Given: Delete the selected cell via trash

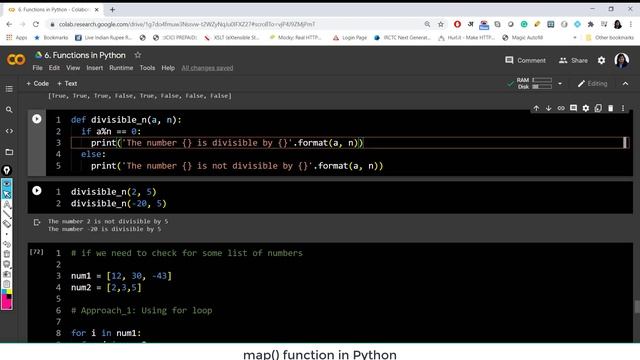Looking at the screenshot, I should pos(611,108).
